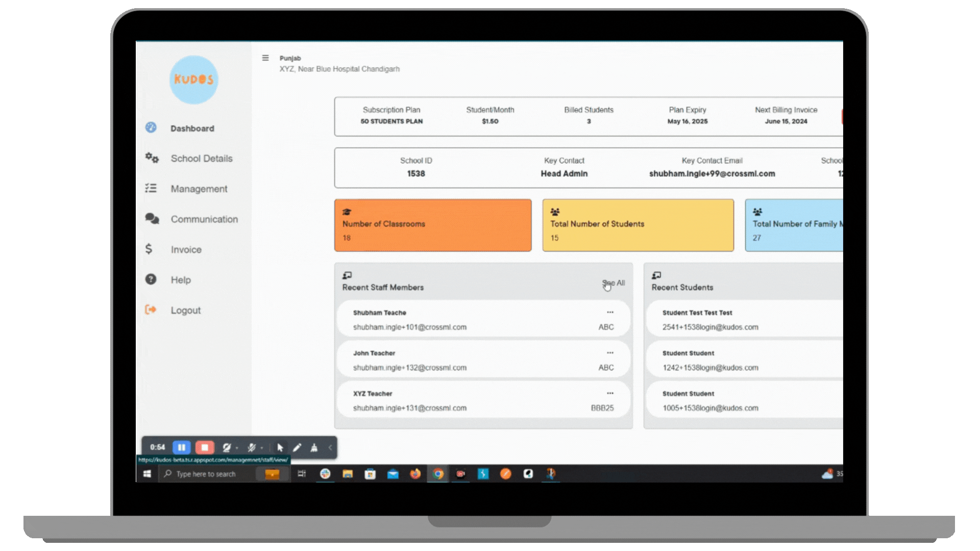Expand options for Shubham Teache entry
Viewport: 980px width, 551px height.
tap(610, 312)
